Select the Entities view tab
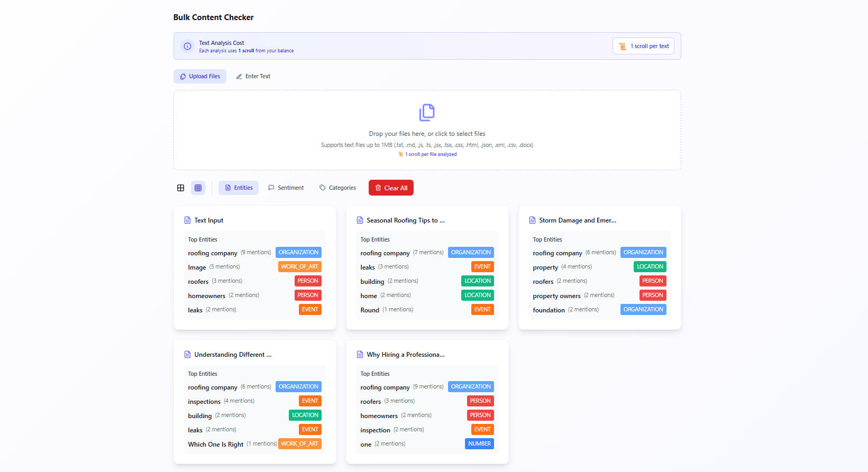Image resolution: width=868 pixels, height=472 pixels. tap(239, 188)
